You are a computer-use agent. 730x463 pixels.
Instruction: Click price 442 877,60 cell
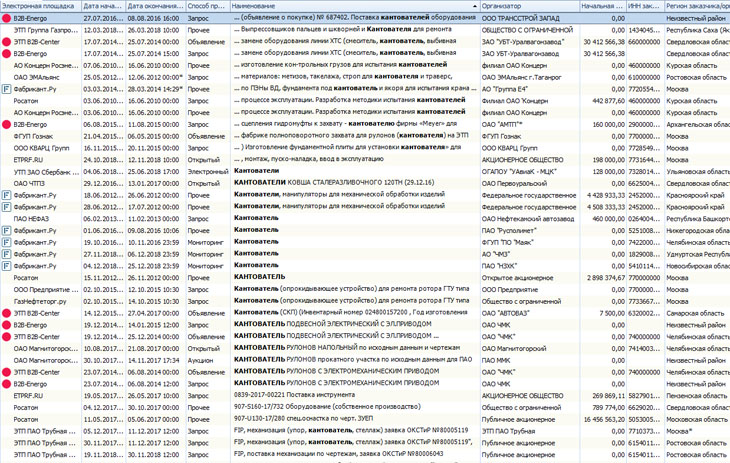coord(607,101)
